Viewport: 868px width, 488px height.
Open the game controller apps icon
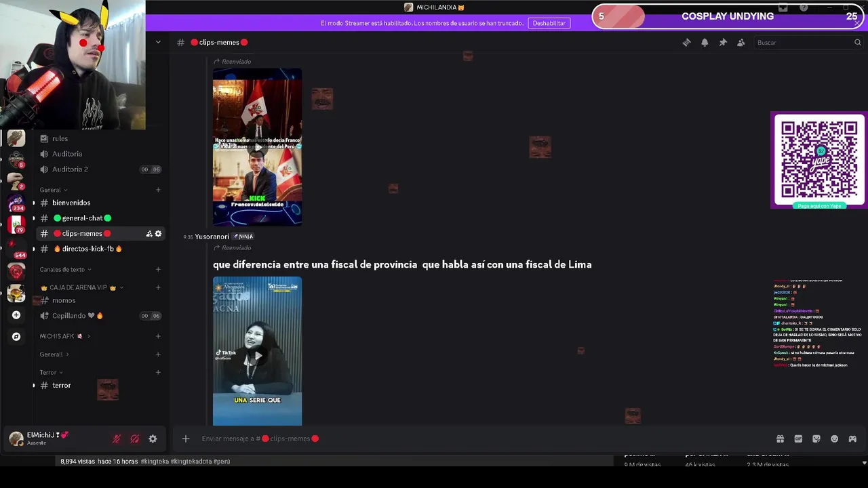click(x=852, y=439)
